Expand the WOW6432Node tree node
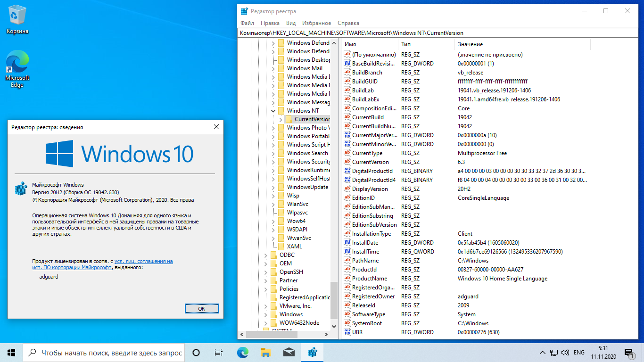Screen dimensions: 644x362 pos(265,323)
